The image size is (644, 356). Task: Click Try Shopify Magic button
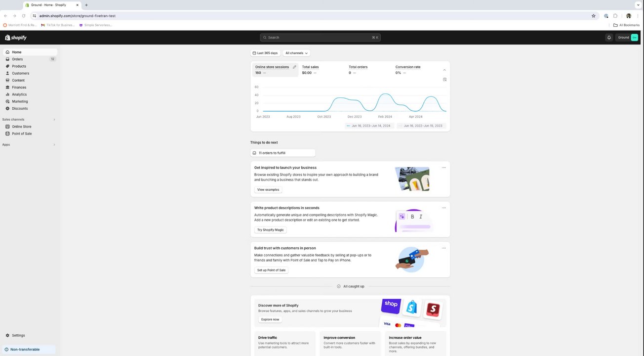[x=271, y=230]
